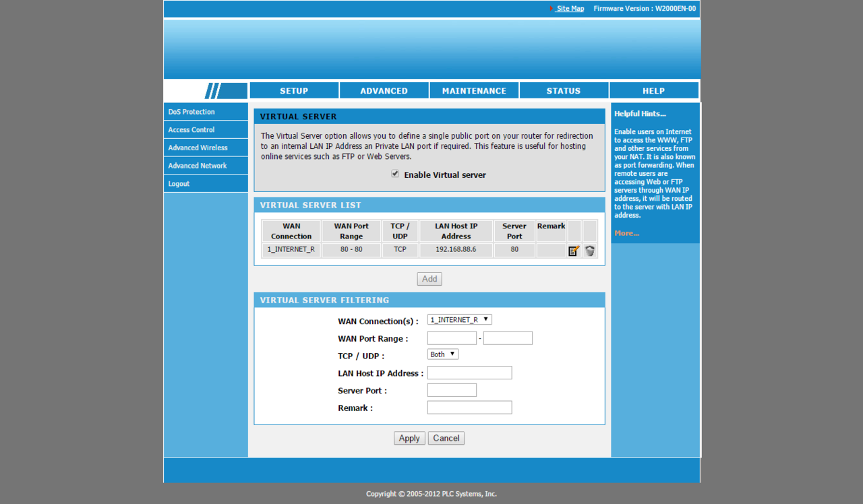The height and width of the screenshot is (504, 863).
Task: Open the WAN Connection(s) dropdown
Action: click(x=459, y=319)
